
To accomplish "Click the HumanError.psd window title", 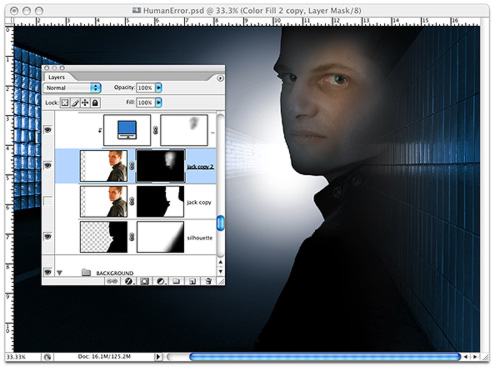I will 252,11.
